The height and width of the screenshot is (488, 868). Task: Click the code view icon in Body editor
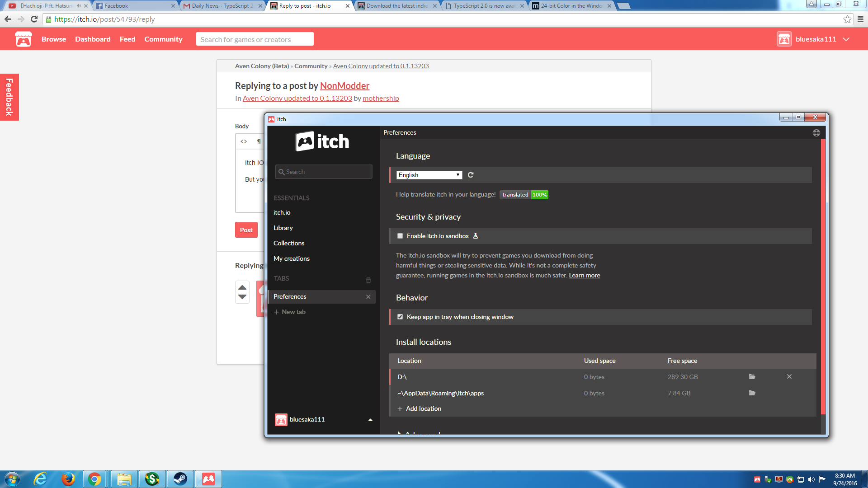(244, 141)
